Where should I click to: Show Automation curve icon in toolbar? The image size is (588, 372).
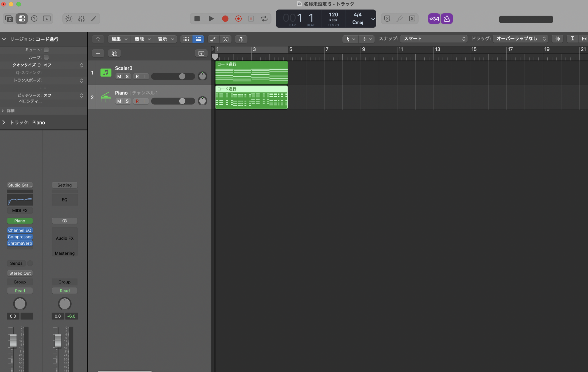(213, 39)
